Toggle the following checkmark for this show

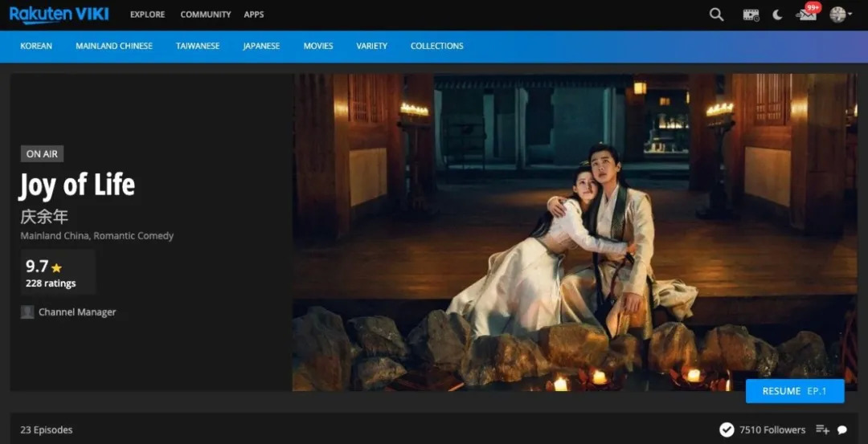pos(727,430)
